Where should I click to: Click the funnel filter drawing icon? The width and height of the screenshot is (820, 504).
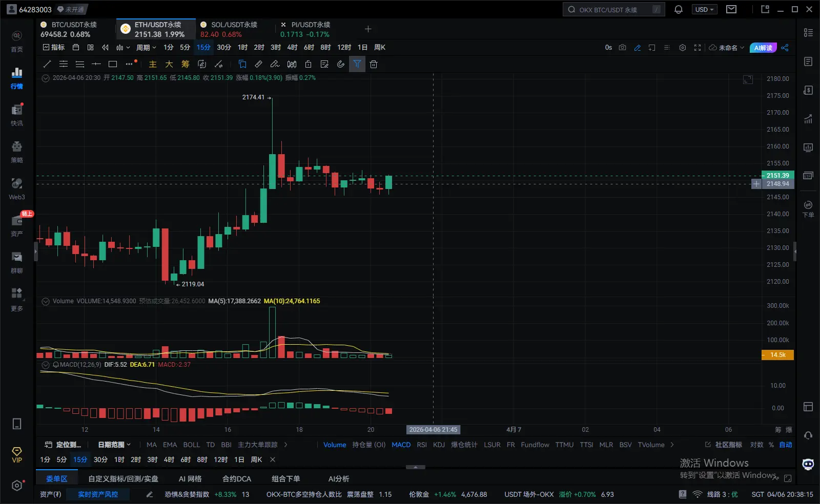click(357, 64)
